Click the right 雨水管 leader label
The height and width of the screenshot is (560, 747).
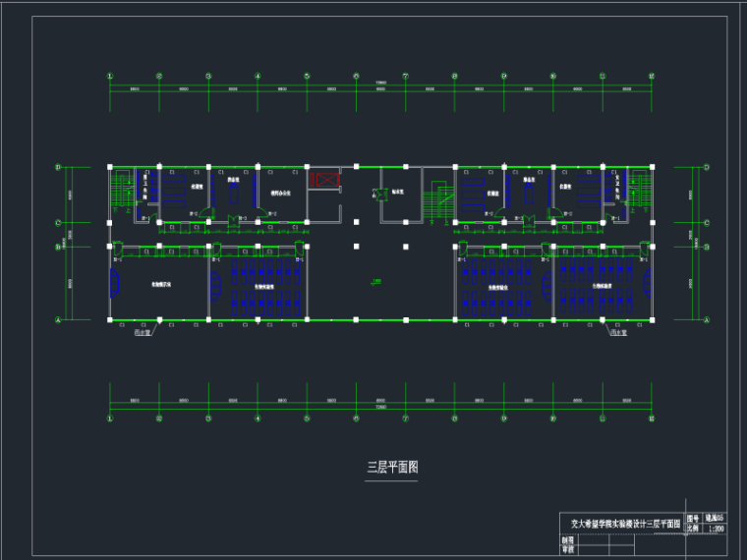click(x=616, y=333)
